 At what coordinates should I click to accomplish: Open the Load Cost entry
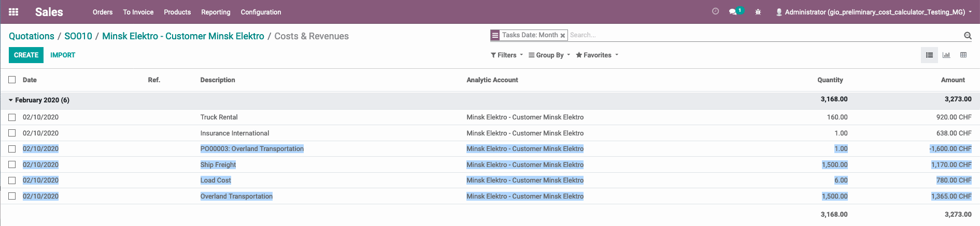click(x=216, y=180)
